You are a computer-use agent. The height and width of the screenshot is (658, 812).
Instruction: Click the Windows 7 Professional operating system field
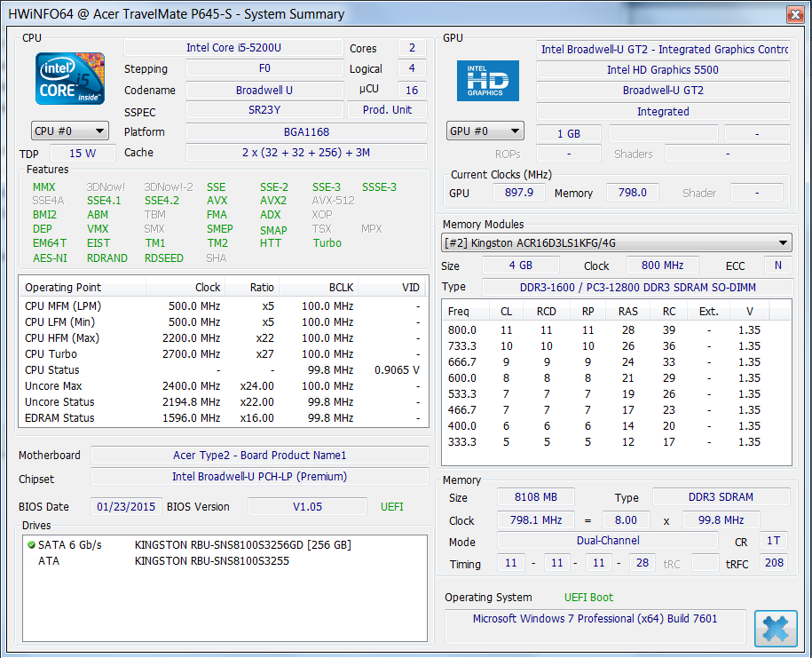pyautogui.click(x=595, y=619)
